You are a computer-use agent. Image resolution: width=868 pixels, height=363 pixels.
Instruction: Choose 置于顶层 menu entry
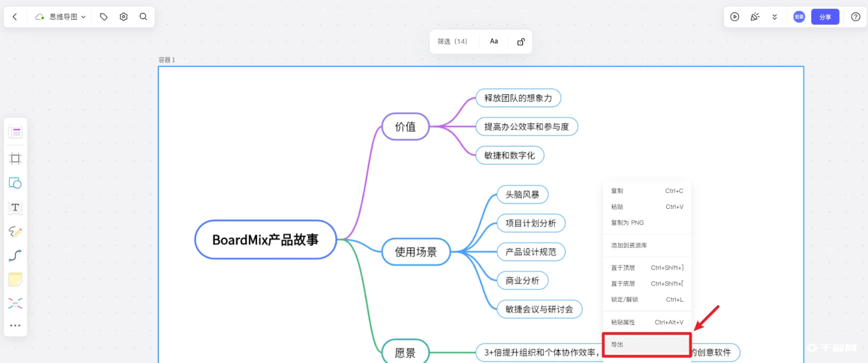[x=647, y=268]
